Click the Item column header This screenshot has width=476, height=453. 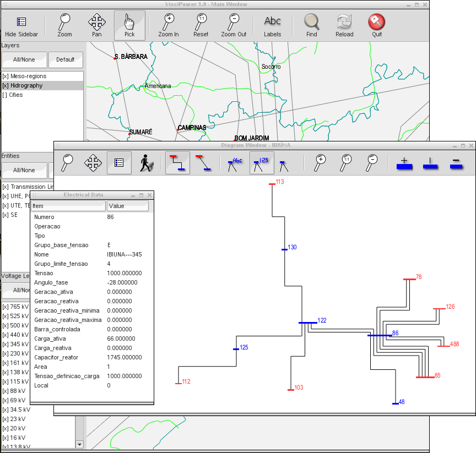68,206
